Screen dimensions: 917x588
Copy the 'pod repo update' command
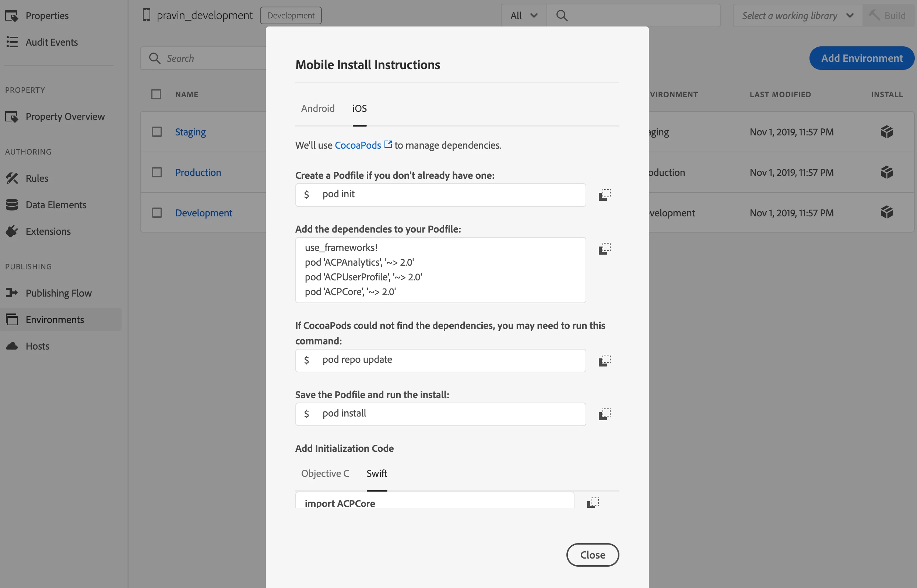(604, 360)
